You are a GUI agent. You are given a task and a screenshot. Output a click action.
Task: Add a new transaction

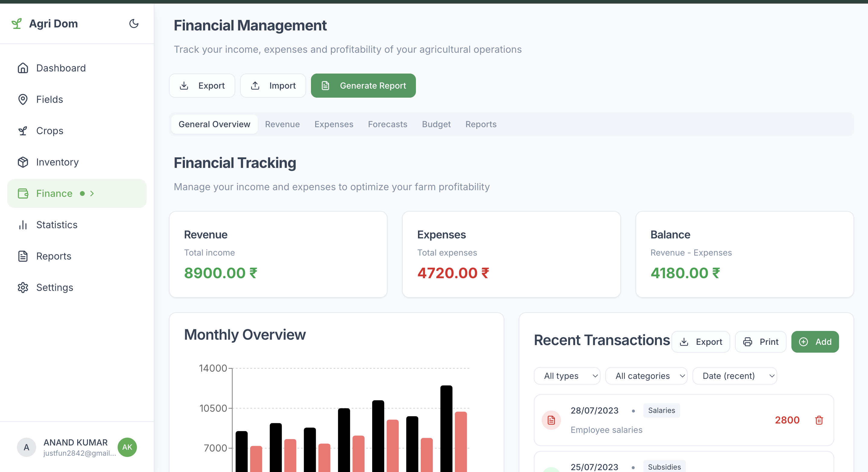coord(815,342)
